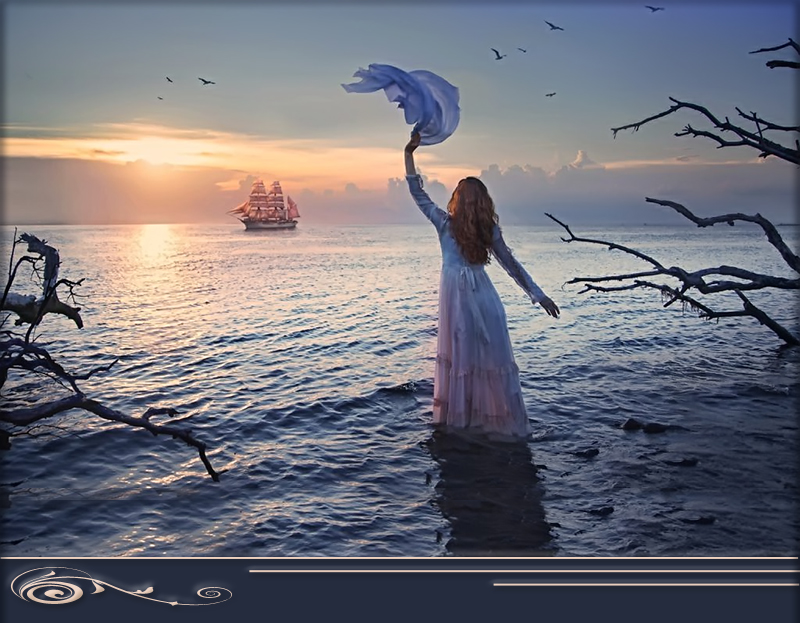
Task: Click the long upper decorative line in the banner
Action: (522, 571)
